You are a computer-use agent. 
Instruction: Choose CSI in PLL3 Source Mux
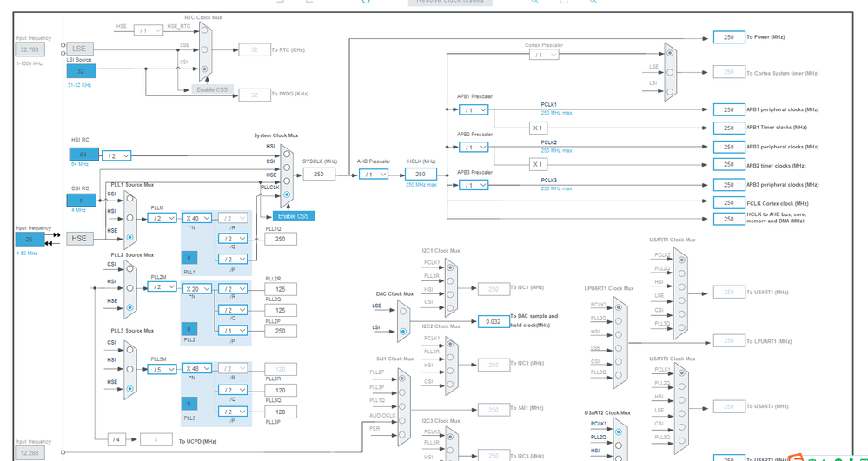(x=129, y=351)
